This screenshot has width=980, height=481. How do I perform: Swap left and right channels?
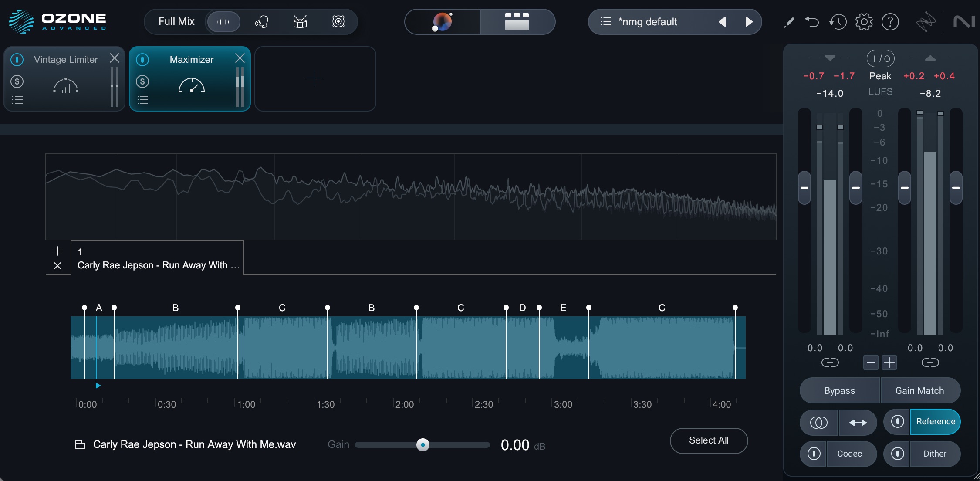pos(858,422)
